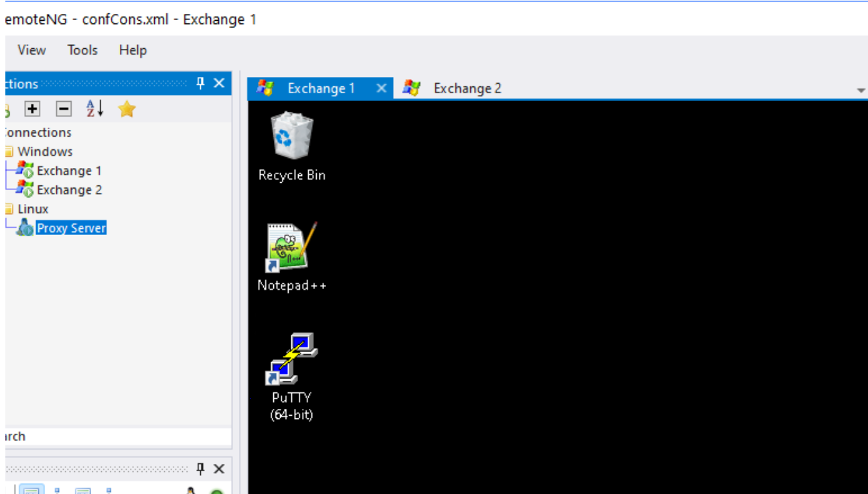Open the Tools menu
The width and height of the screenshot is (868, 494).
82,50
